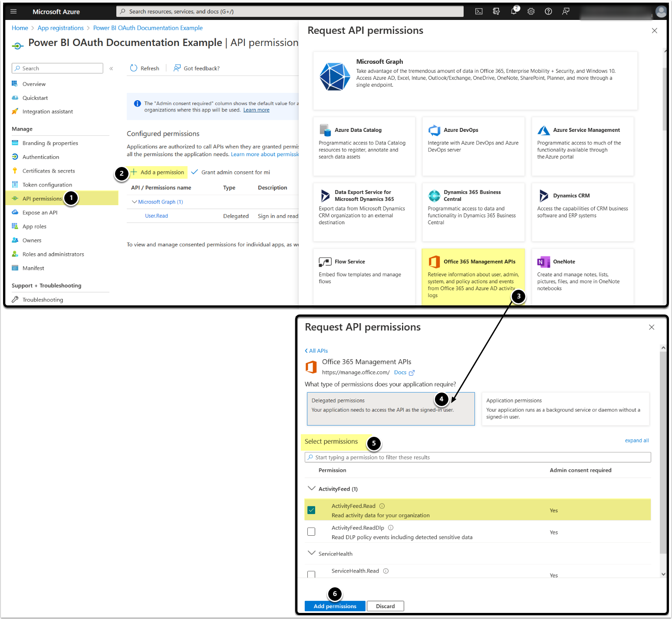The width and height of the screenshot is (672, 619).
Task: Click the Discard button
Action: click(385, 606)
